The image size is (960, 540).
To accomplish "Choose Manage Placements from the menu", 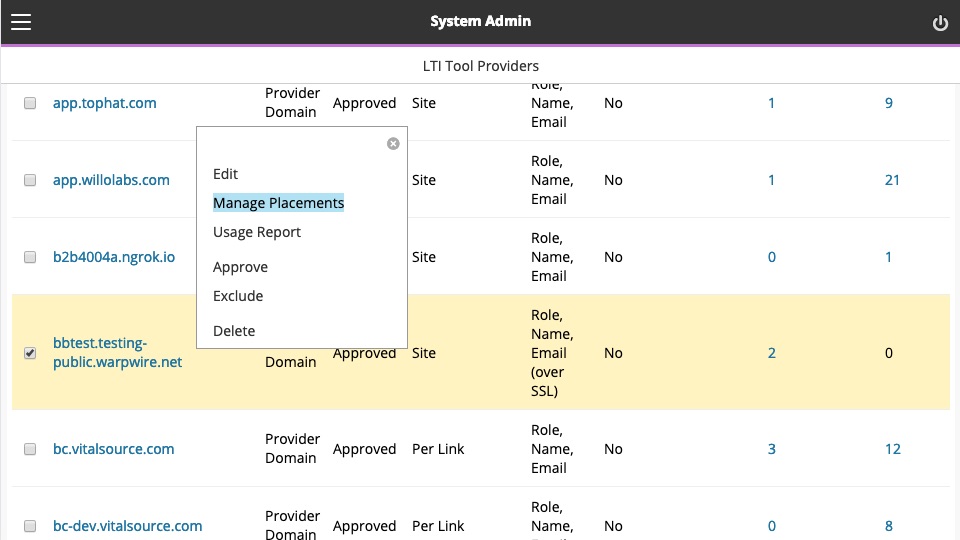I will coord(279,203).
